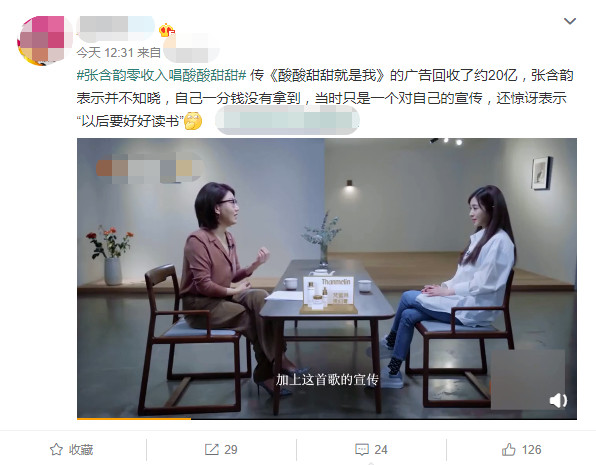Click the 收藏 collect label
The image size is (596, 465).
tap(81, 450)
